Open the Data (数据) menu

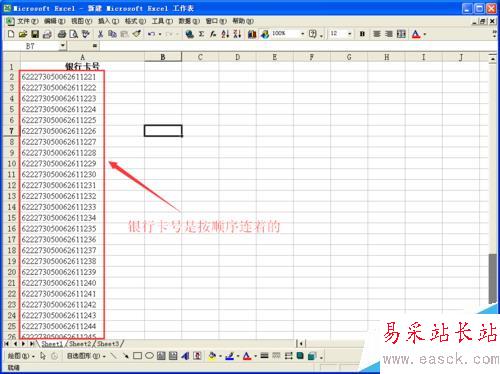point(189,21)
